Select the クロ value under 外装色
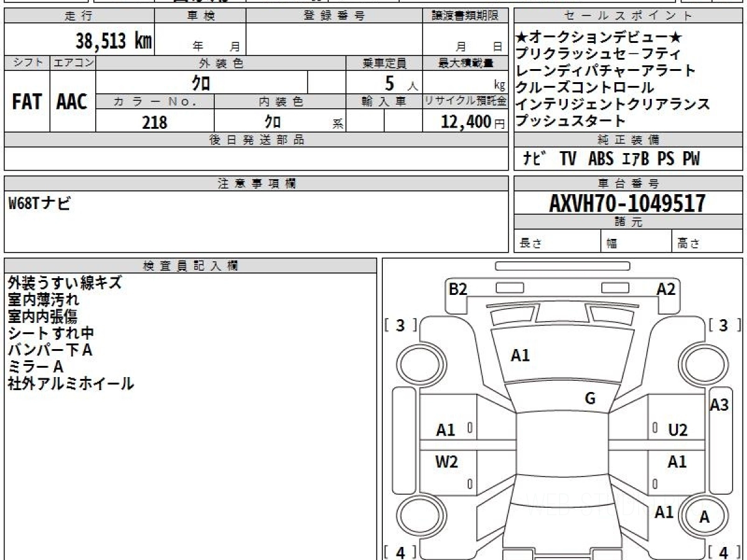Screen dimensions: 747x560 click(200, 83)
